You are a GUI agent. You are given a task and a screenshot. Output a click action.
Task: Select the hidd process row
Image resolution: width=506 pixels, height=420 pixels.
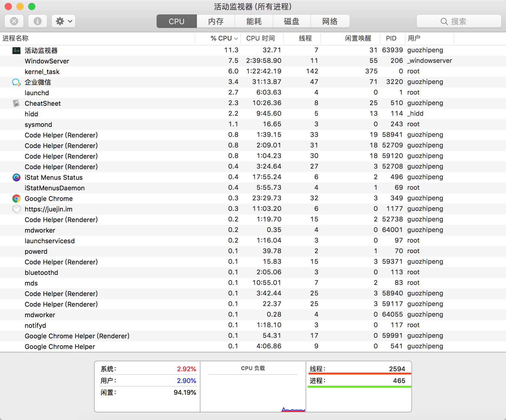click(x=253, y=114)
